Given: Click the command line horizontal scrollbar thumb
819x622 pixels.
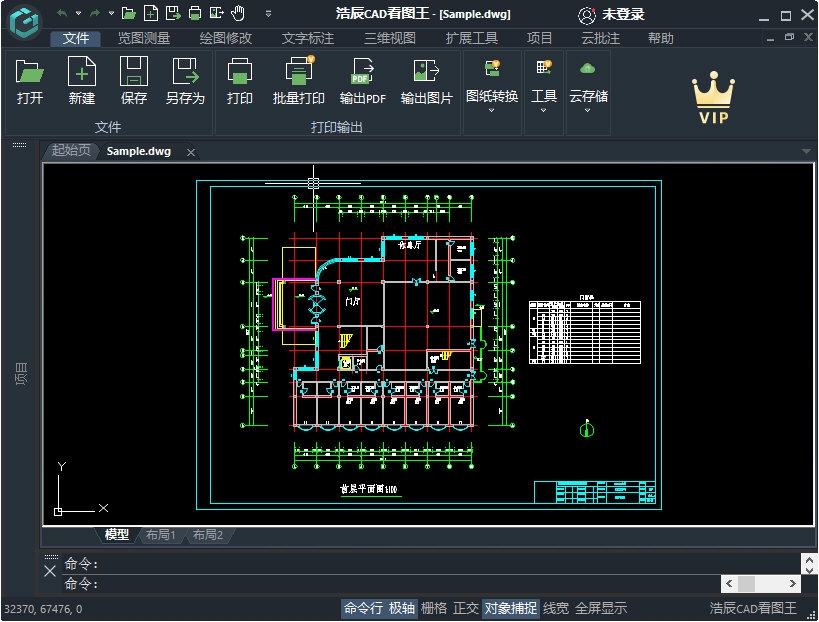Looking at the screenshot, I should coord(746,583).
